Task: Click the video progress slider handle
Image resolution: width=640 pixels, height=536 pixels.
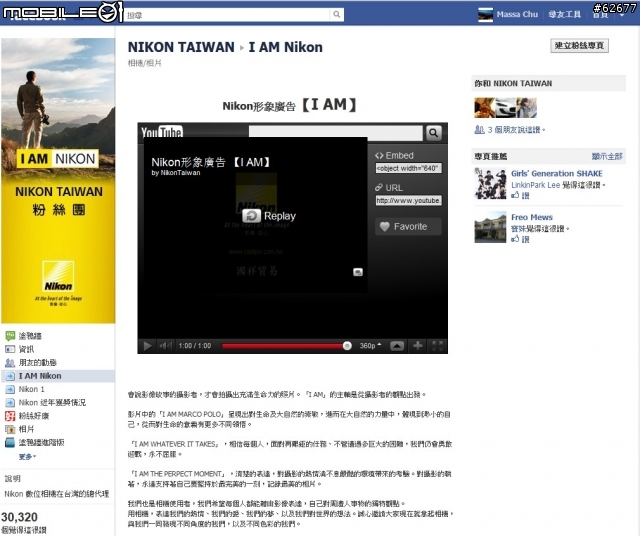Action: [347, 346]
